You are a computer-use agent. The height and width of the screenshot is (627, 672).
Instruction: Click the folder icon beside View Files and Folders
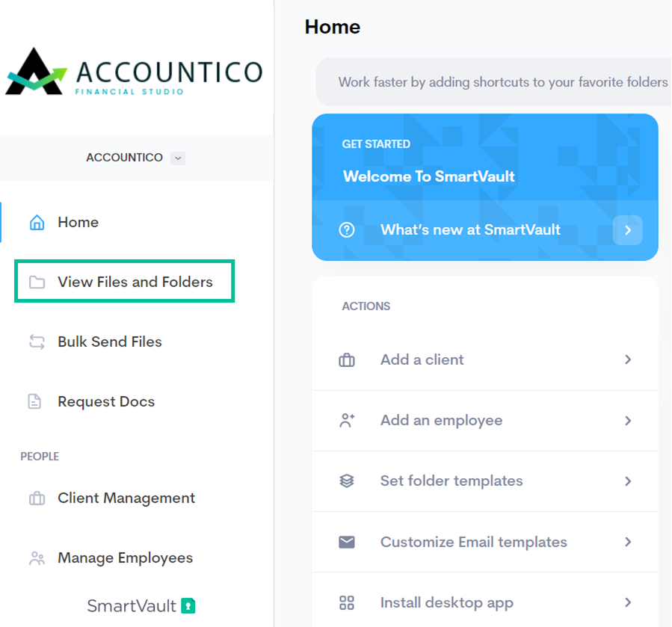pos(34,281)
